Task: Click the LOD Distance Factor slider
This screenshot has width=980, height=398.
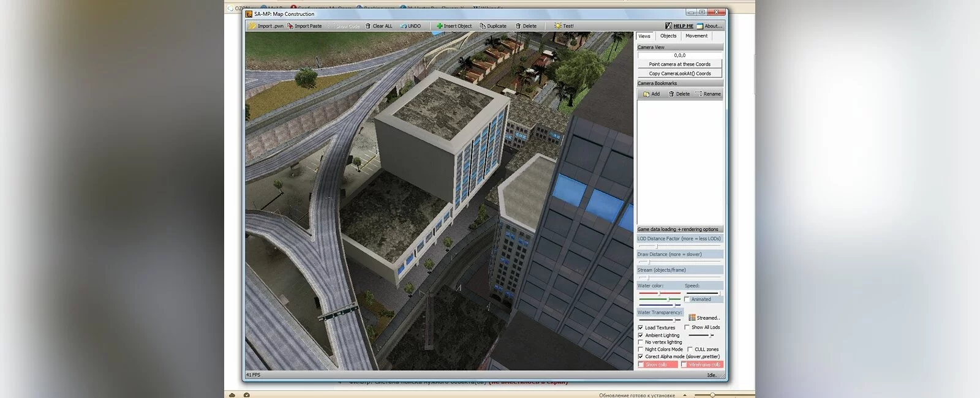Action: (x=680, y=246)
